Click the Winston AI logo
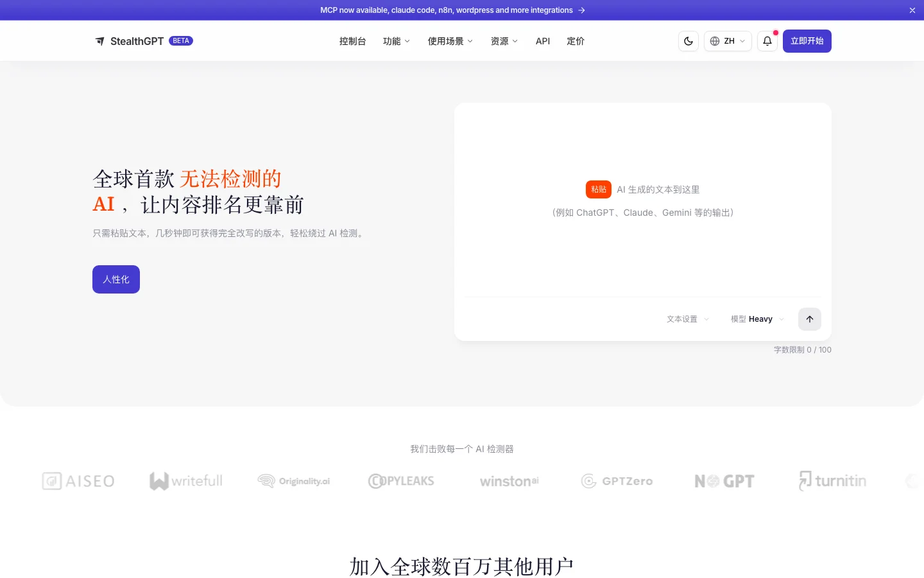Viewport: 924px width, 578px height. coord(509,481)
